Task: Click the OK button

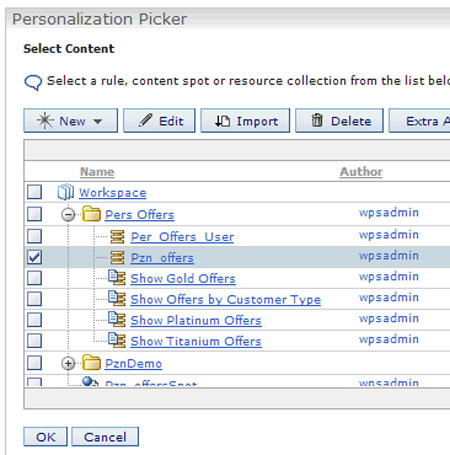Action: pos(46,437)
